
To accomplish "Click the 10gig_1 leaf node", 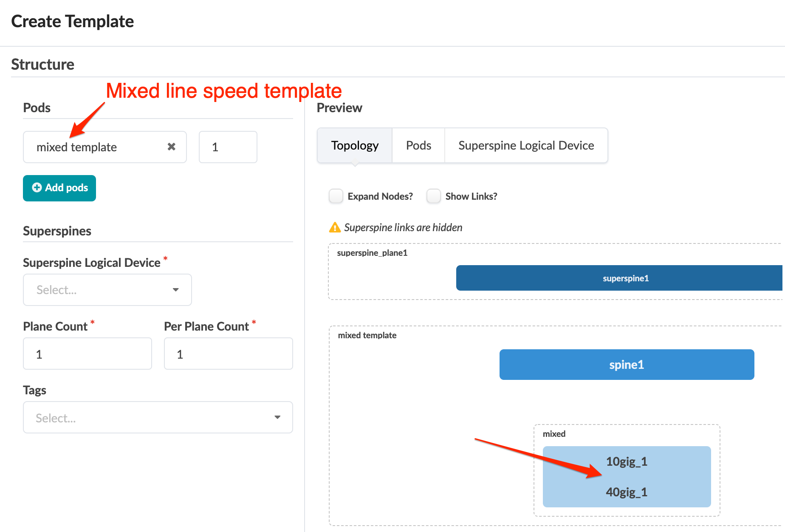I will click(x=627, y=461).
